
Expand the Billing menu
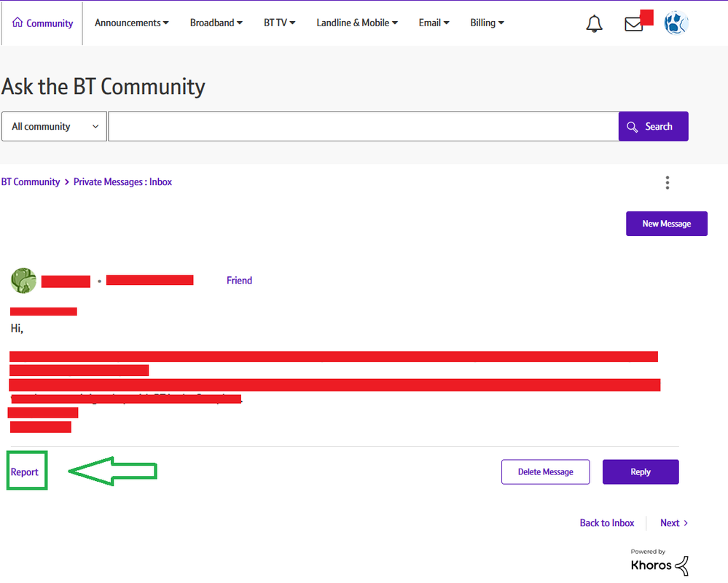point(487,23)
